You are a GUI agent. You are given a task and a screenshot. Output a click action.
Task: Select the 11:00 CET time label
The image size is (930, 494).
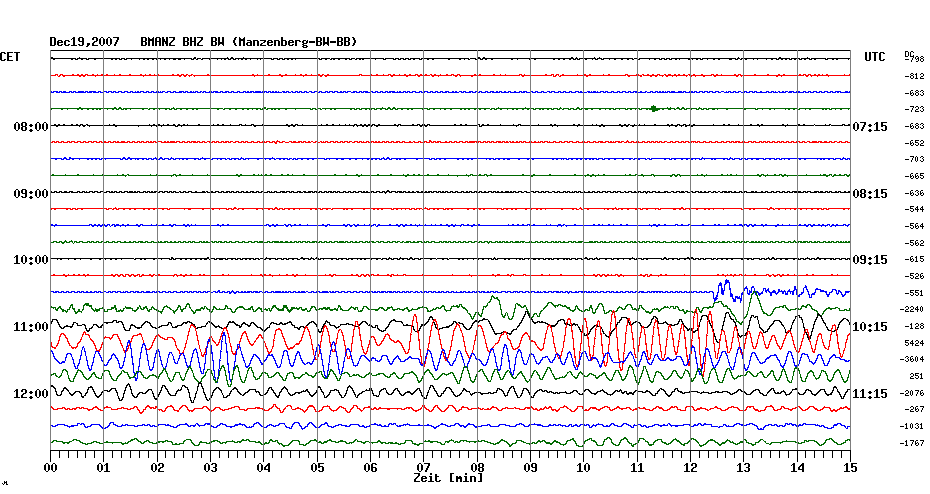31,327
